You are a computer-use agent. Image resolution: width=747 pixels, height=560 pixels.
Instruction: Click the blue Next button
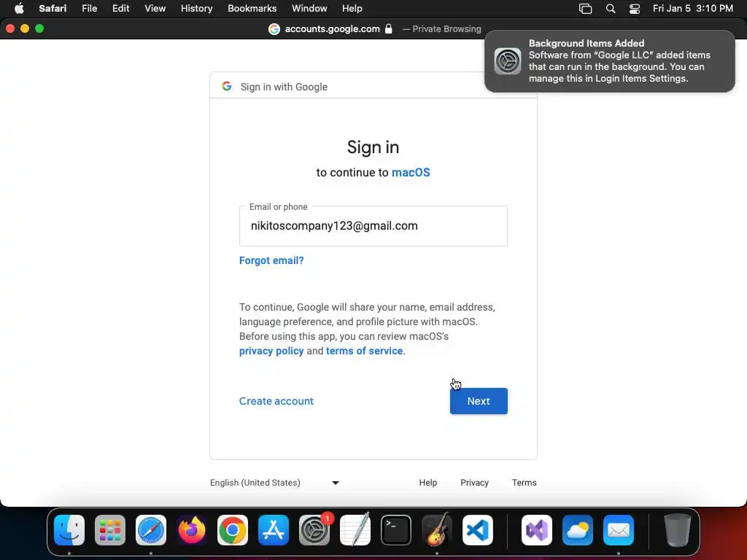point(479,401)
